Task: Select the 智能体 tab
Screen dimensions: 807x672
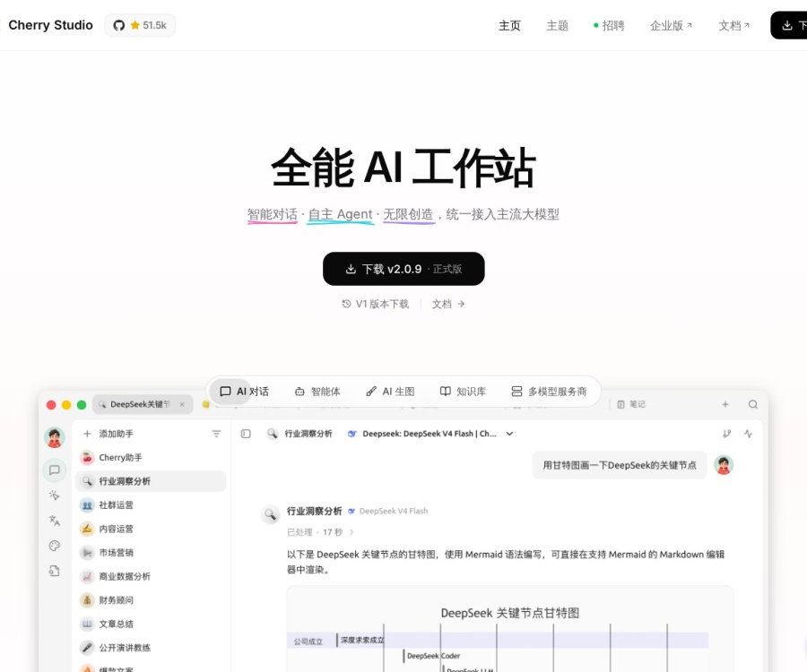Action: [x=317, y=392]
